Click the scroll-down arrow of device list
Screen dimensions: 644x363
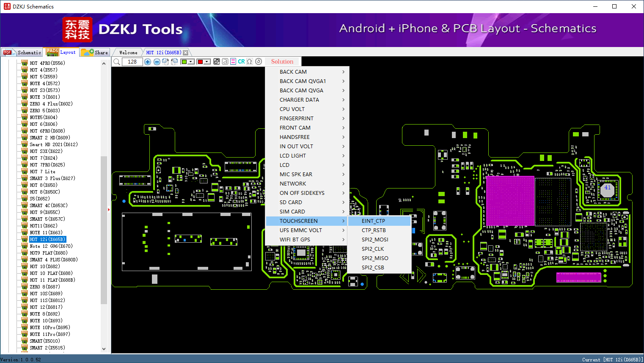click(104, 349)
